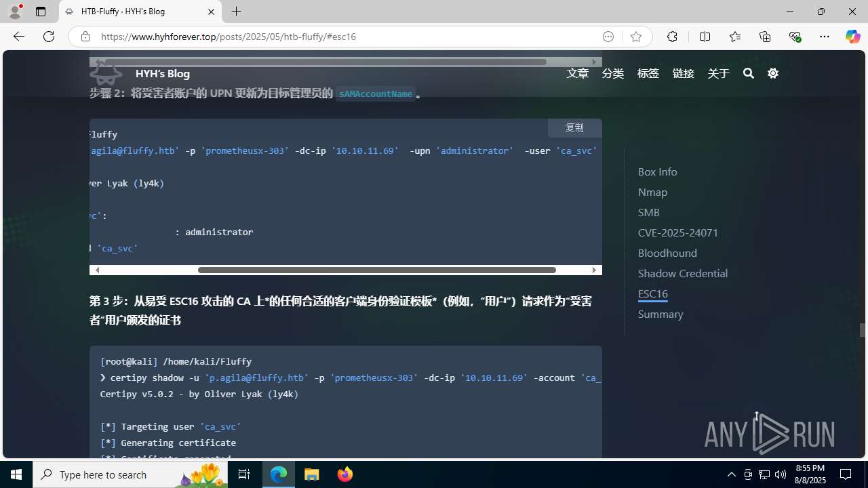Open the Edge profile avatar
This screenshot has width=868, height=488.
15,12
